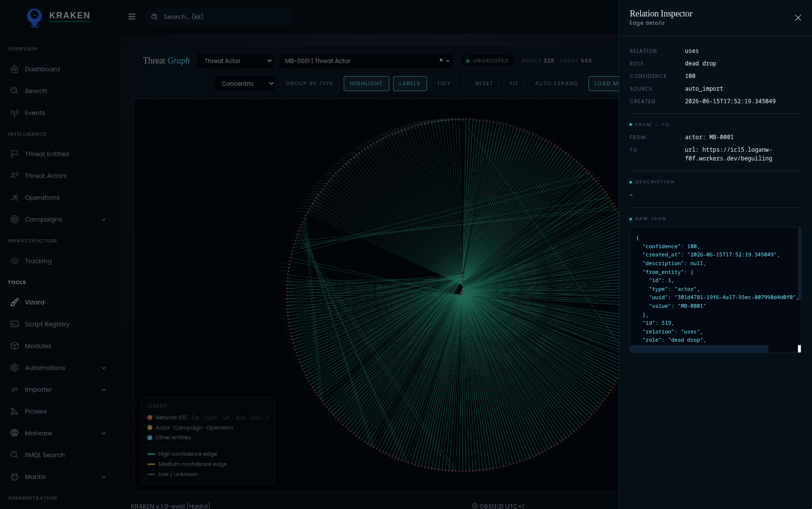This screenshot has height=509, width=812.
Task: Expand the Automations submenu chevron
Action: (x=104, y=368)
